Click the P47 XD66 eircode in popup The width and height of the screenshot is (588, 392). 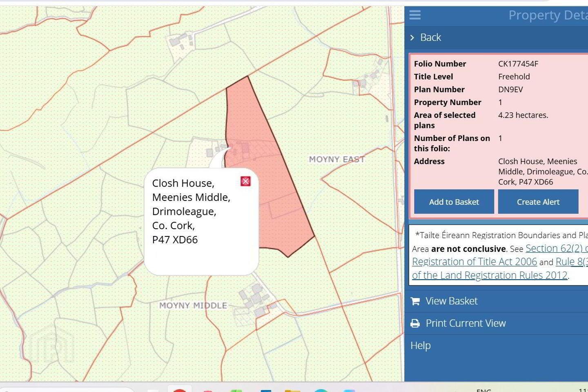click(x=175, y=240)
